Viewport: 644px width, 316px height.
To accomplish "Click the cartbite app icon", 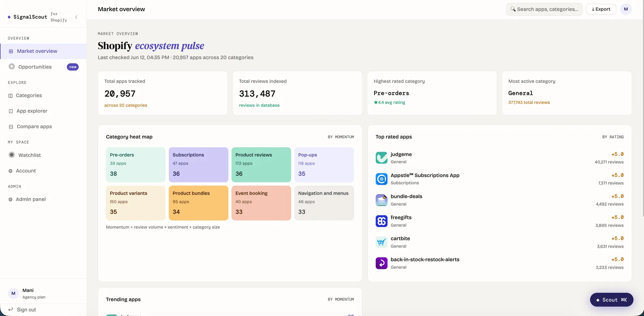I will 381,242.
